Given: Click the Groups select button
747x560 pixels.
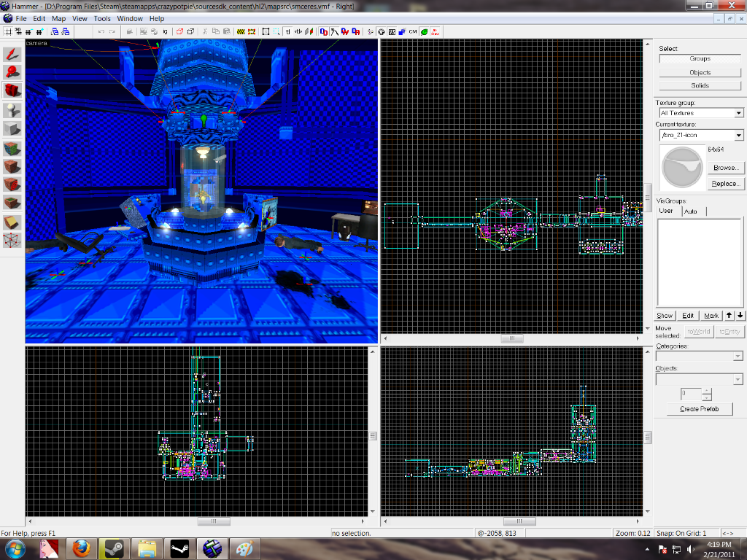Looking at the screenshot, I should [x=700, y=58].
